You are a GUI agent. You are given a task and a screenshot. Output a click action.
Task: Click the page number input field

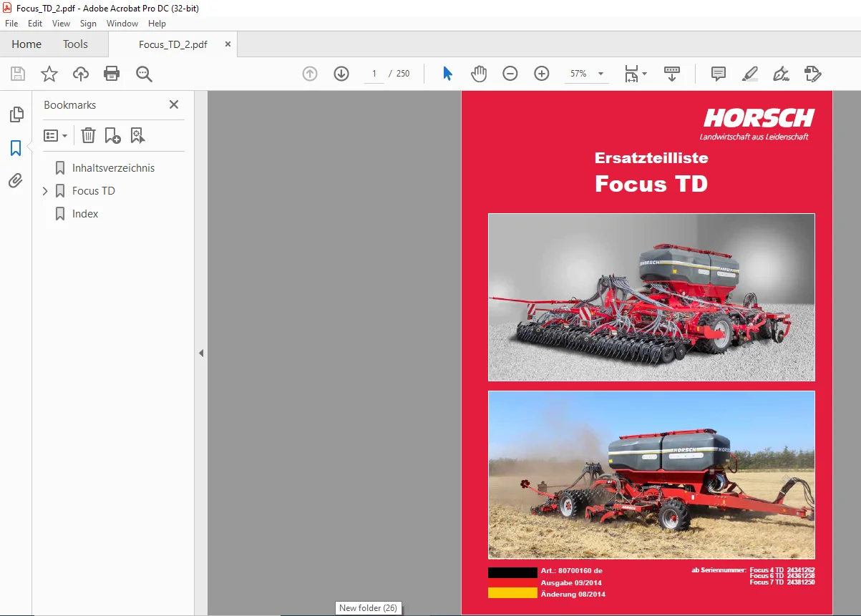(x=374, y=74)
